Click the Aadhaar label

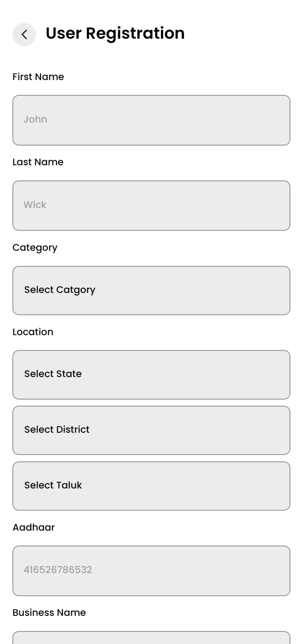(34, 527)
